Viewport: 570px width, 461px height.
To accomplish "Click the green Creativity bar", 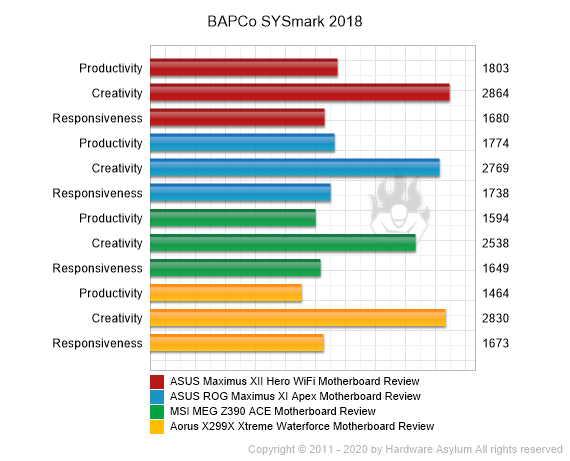I will click(x=283, y=243).
